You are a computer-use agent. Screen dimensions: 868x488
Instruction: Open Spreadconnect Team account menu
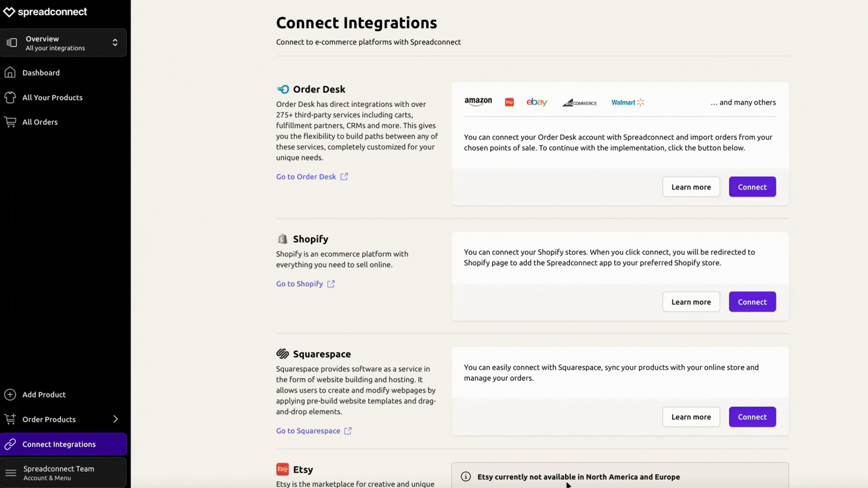(x=63, y=473)
